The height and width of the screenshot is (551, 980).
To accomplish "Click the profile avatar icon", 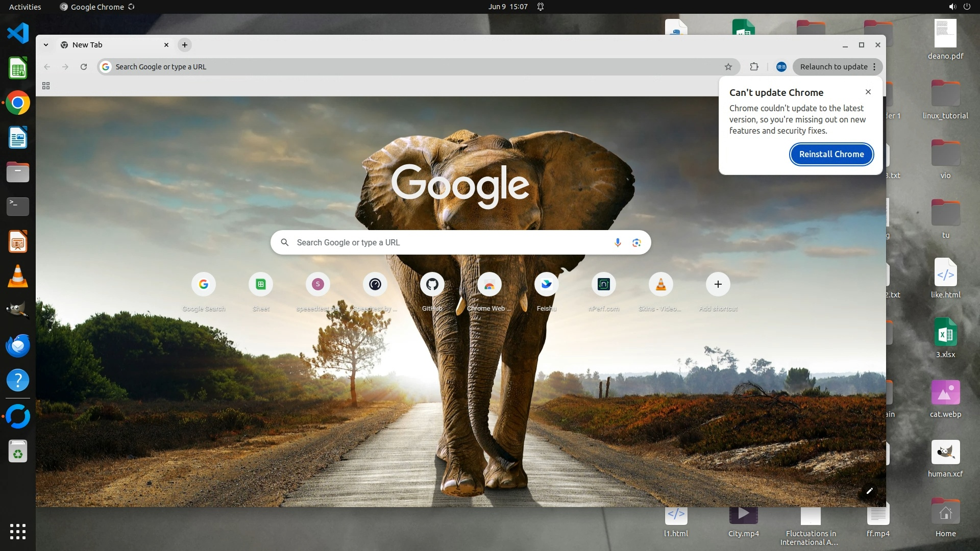I will click(781, 67).
